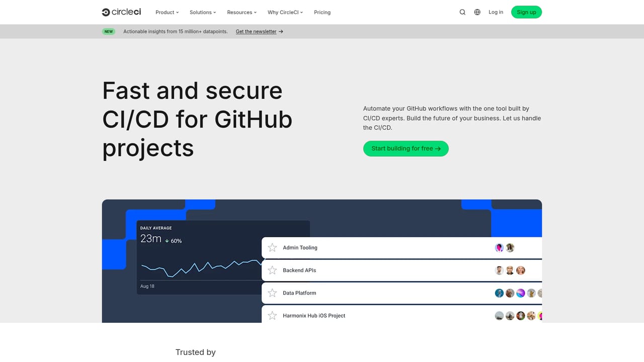Star the Admin Tooling project
644x362 pixels.
[x=272, y=247]
